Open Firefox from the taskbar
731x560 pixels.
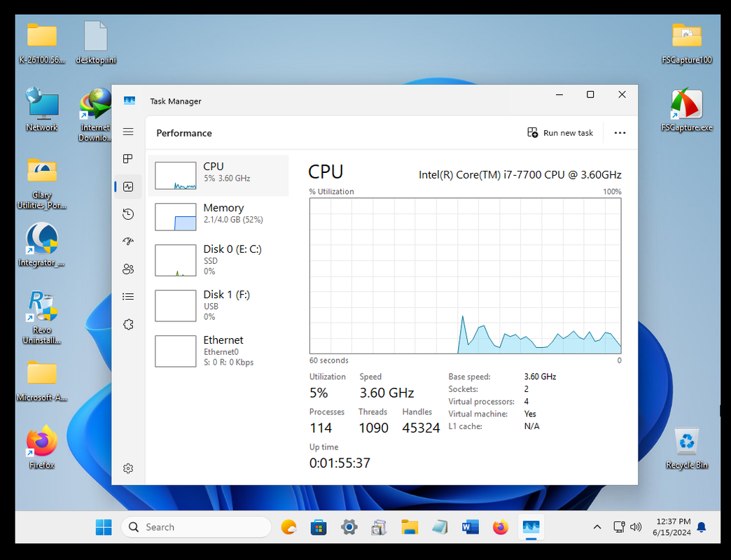point(501,527)
